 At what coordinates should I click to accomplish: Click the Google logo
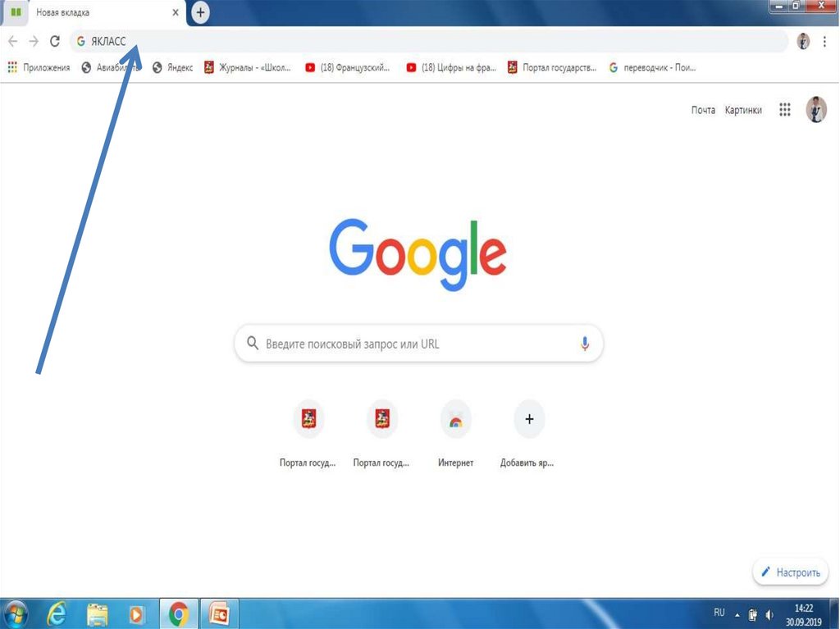coord(418,254)
